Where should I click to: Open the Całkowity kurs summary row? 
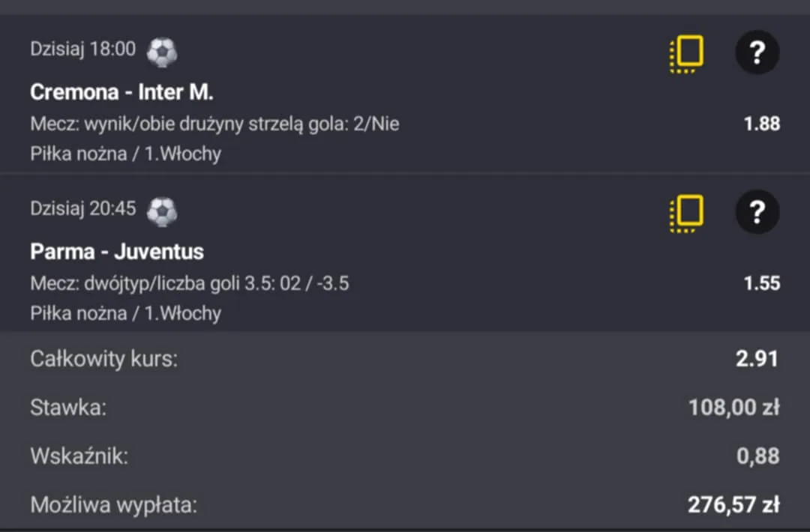click(104, 360)
